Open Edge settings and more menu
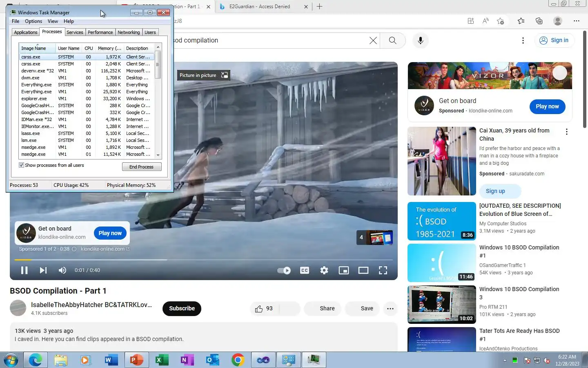Screen dimensions: 588x368 pyautogui.click(x=577, y=21)
